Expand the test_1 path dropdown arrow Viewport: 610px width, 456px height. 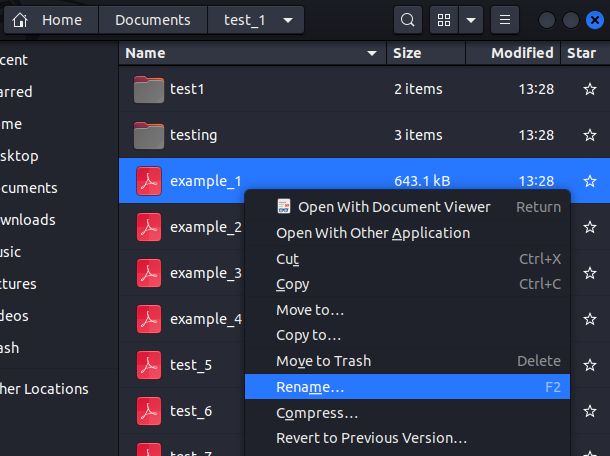point(288,20)
